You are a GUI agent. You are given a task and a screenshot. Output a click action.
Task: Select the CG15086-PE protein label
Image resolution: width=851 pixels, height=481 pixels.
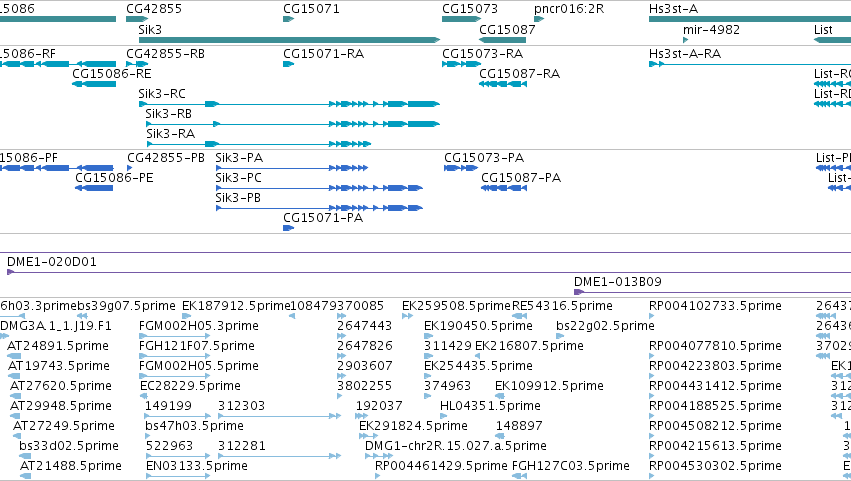point(114,178)
